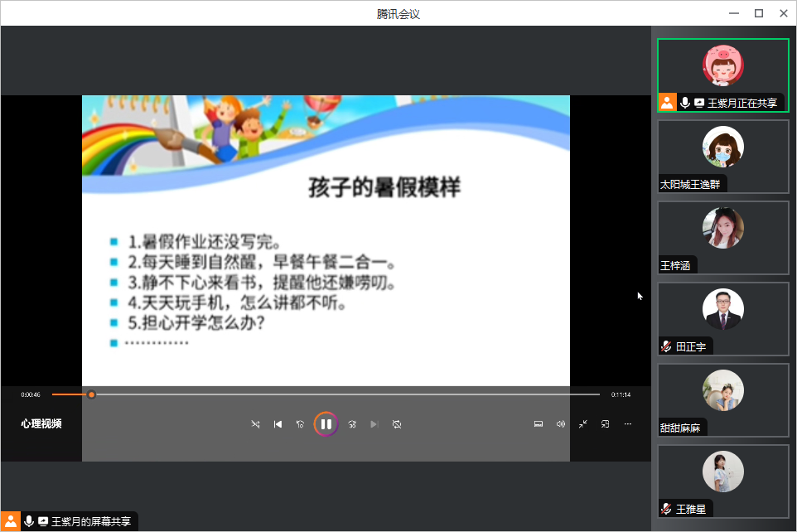Open the volume control of the player
This screenshot has width=797, height=532.
tap(561, 423)
